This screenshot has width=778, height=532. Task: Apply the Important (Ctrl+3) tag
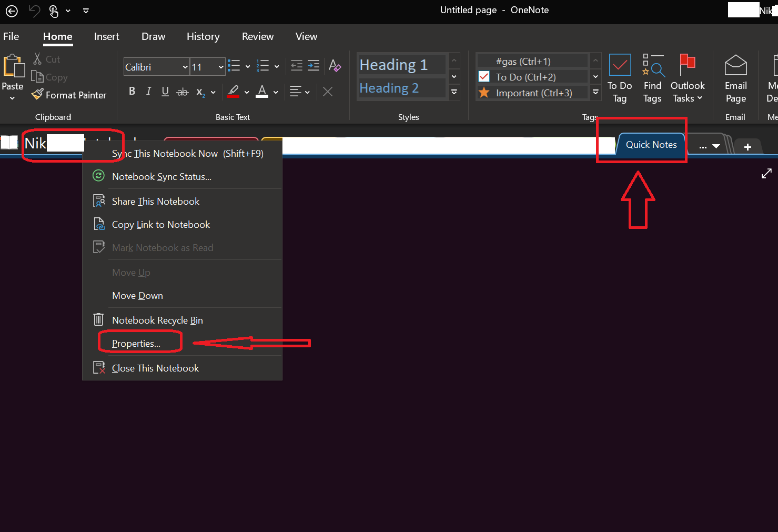[x=532, y=93]
